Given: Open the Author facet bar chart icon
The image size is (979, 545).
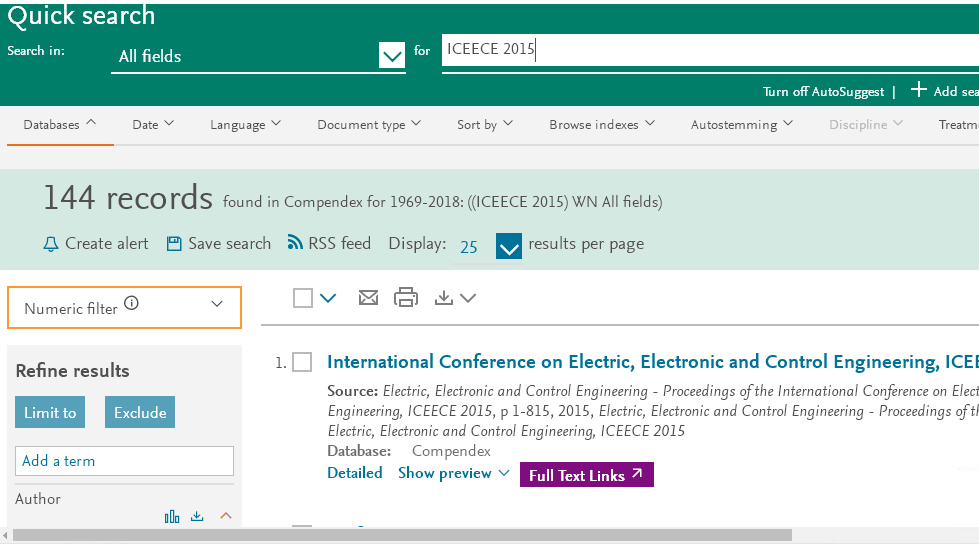Looking at the screenshot, I should [x=172, y=516].
